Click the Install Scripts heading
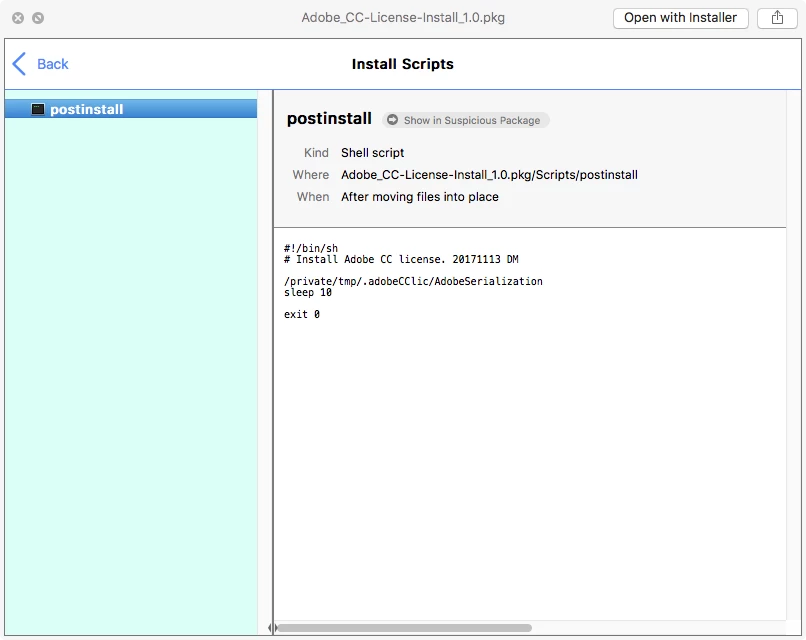The height and width of the screenshot is (640, 806). pos(402,64)
